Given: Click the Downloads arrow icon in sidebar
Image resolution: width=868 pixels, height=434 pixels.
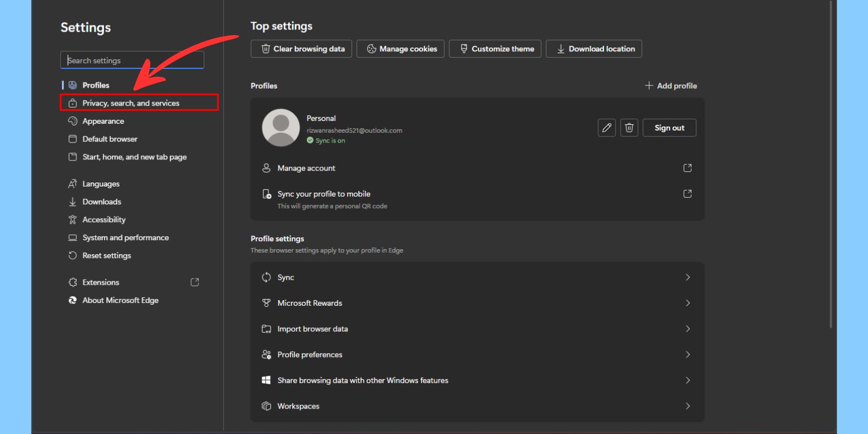Looking at the screenshot, I should pos(72,202).
